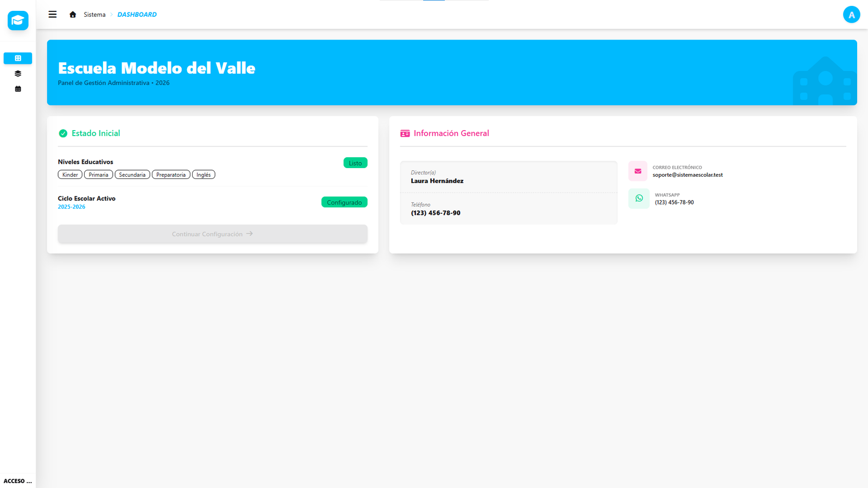Click the Listo status badge
The height and width of the screenshot is (488, 868).
coord(355,163)
